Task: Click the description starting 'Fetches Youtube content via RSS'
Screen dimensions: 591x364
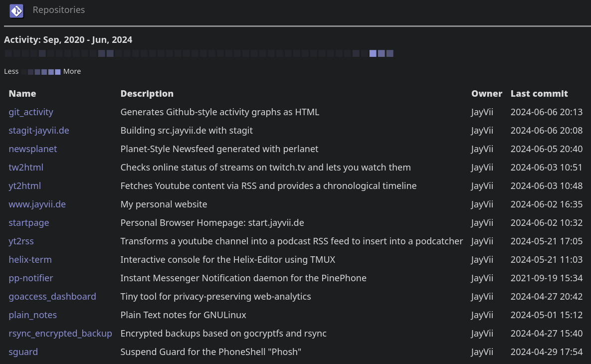Action: tap(268, 186)
